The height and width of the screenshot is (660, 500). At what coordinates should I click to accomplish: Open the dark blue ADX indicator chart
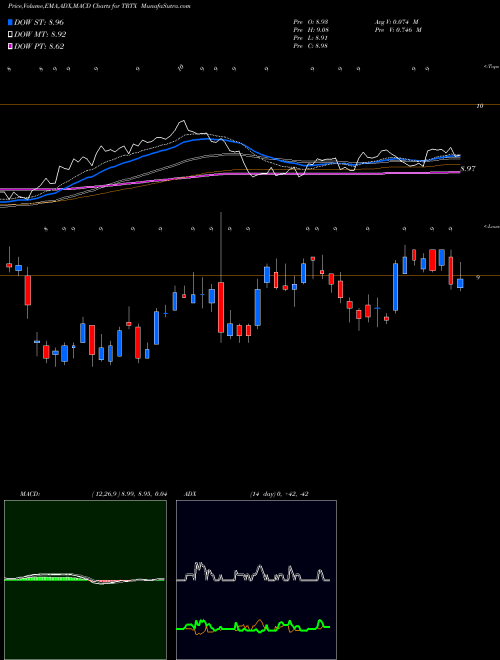256,580
